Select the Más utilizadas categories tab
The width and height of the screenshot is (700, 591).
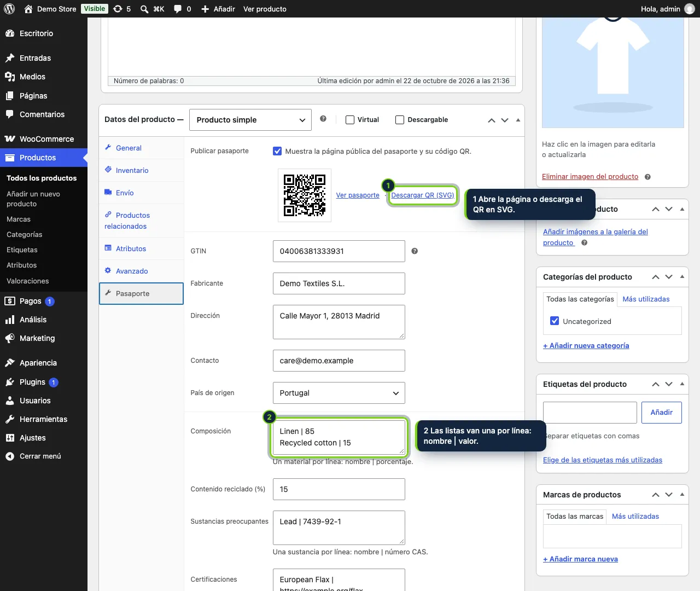[x=646, y=299]
